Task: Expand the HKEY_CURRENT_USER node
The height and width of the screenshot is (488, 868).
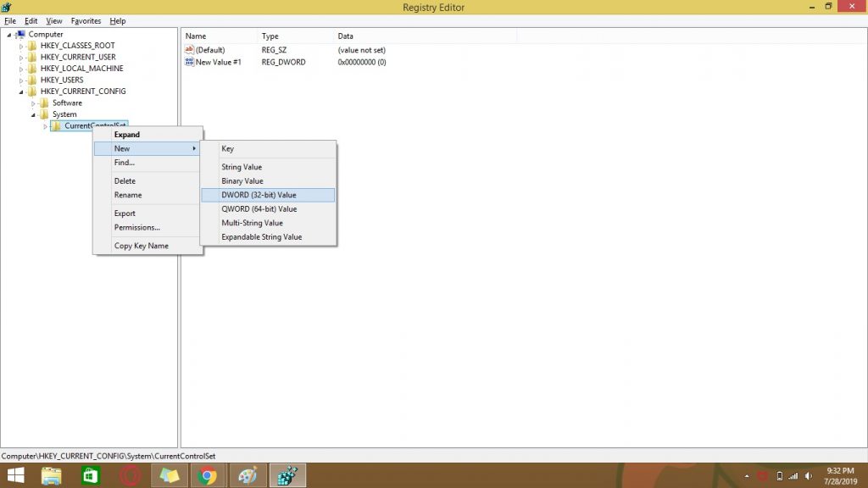Action: point(21,58)
